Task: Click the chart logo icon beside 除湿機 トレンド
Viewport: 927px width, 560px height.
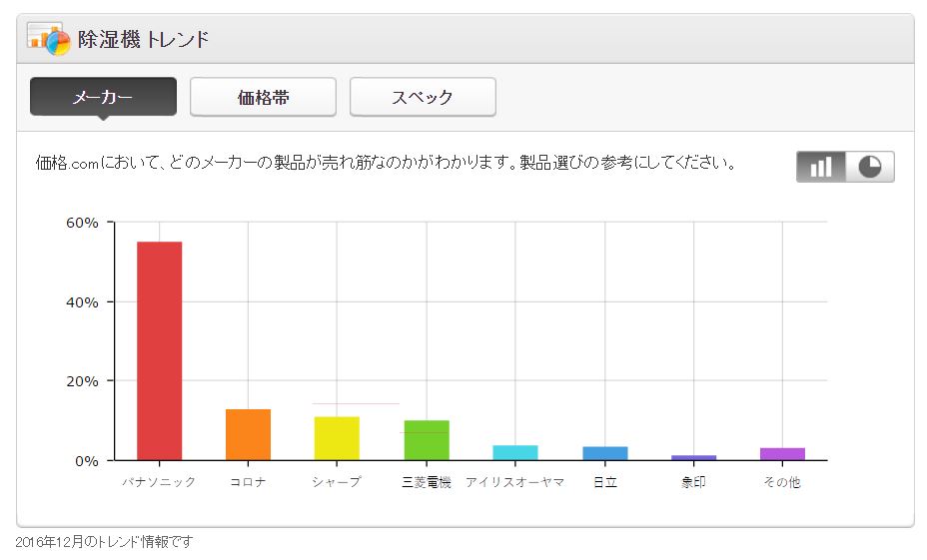Action: (49, 39)
